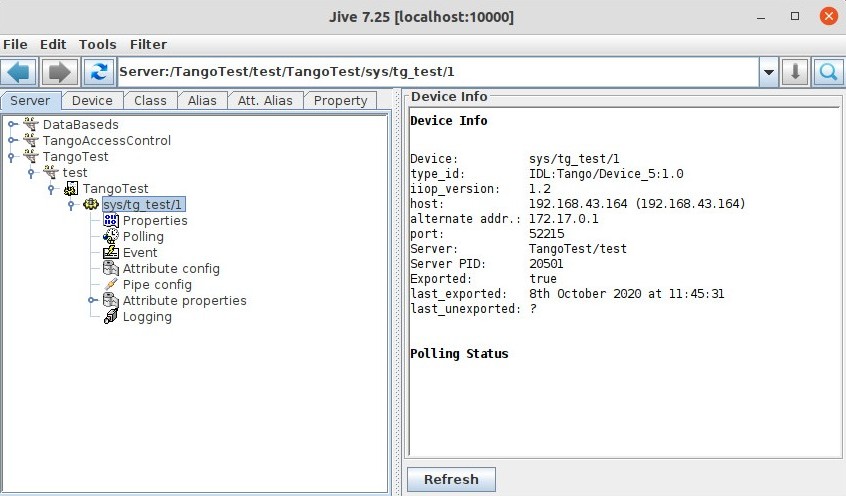Select the Logging icon node
846x496 pixels.
pos(111,317)
